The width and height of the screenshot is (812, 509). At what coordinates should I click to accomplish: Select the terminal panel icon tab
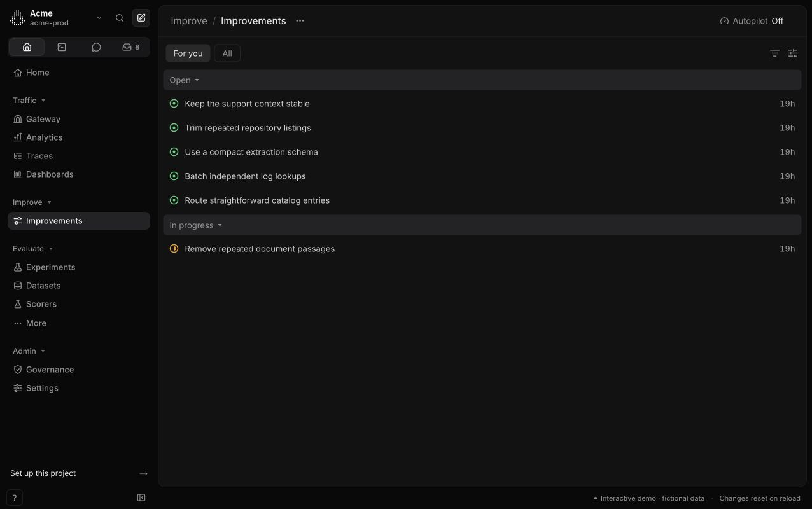[62, 47]
